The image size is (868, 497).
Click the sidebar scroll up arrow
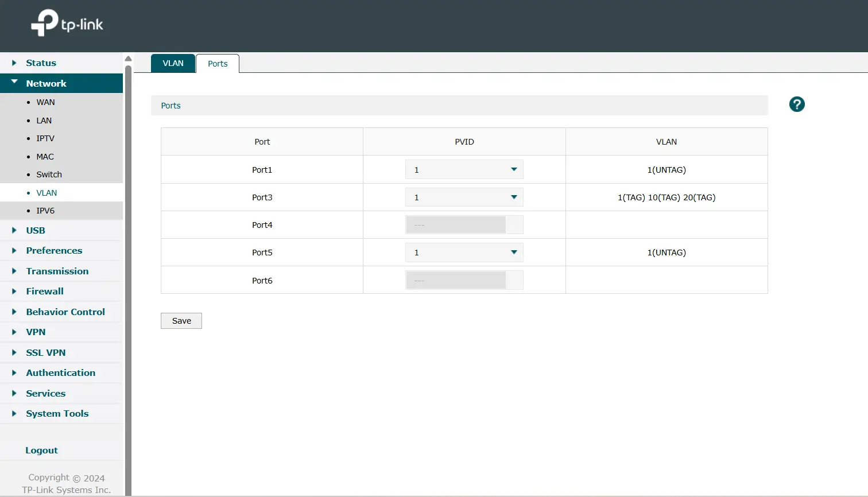tap(129, 59)
